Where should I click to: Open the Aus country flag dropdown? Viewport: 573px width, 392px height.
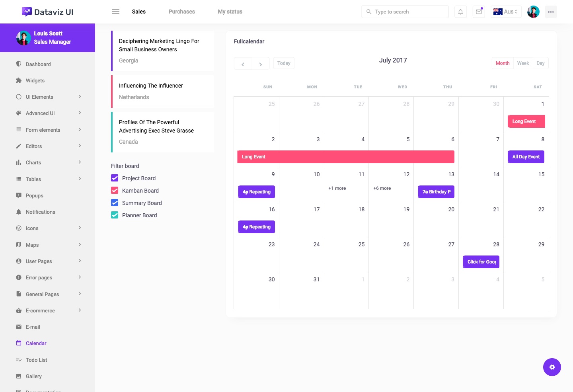click(x=506, y=12)
